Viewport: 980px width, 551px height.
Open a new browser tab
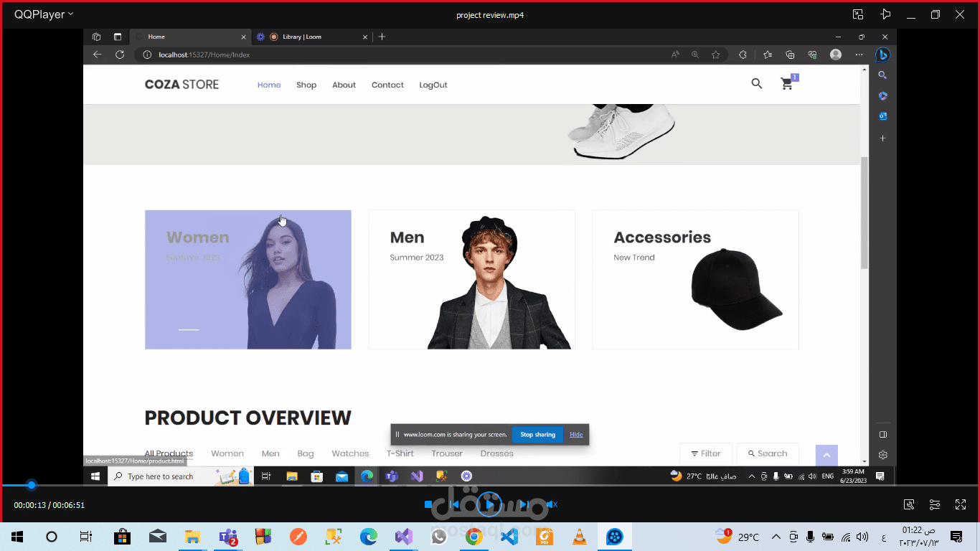(382, 37)
